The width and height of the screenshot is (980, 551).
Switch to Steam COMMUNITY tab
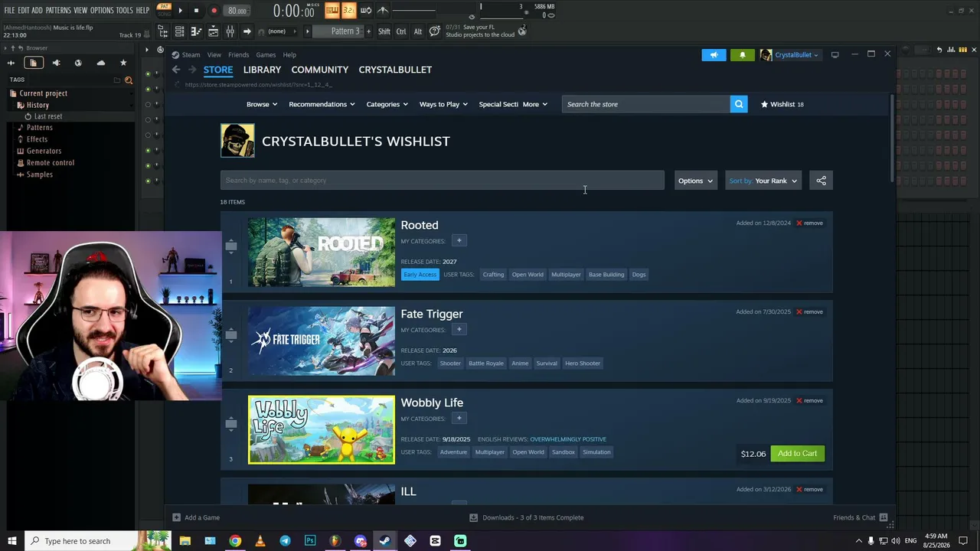(x=320, y=70)
